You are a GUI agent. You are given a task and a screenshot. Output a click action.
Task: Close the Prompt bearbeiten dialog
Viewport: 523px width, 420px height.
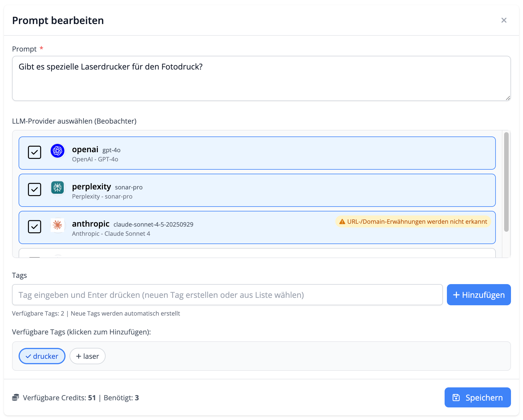pyautogui.click(x=504, y=20)
